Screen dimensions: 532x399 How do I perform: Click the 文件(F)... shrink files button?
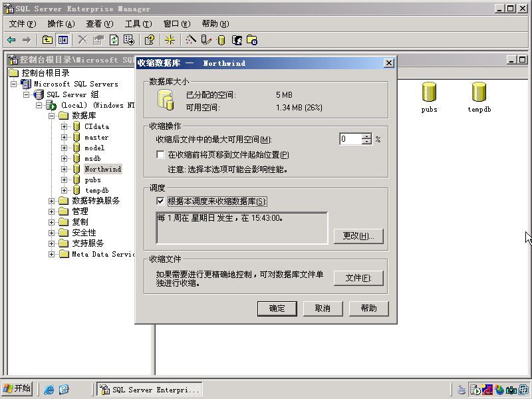(358, 278)
